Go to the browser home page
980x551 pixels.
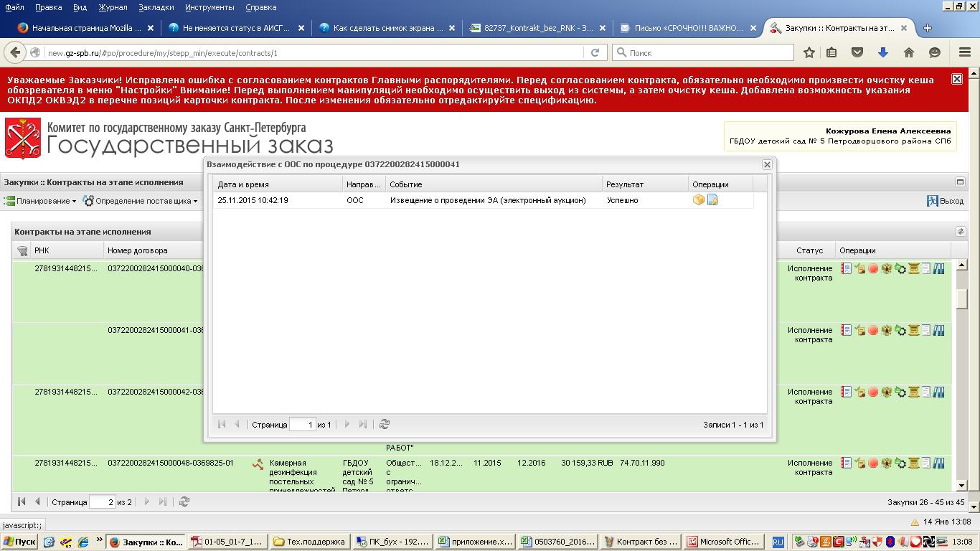coord(909,52)
